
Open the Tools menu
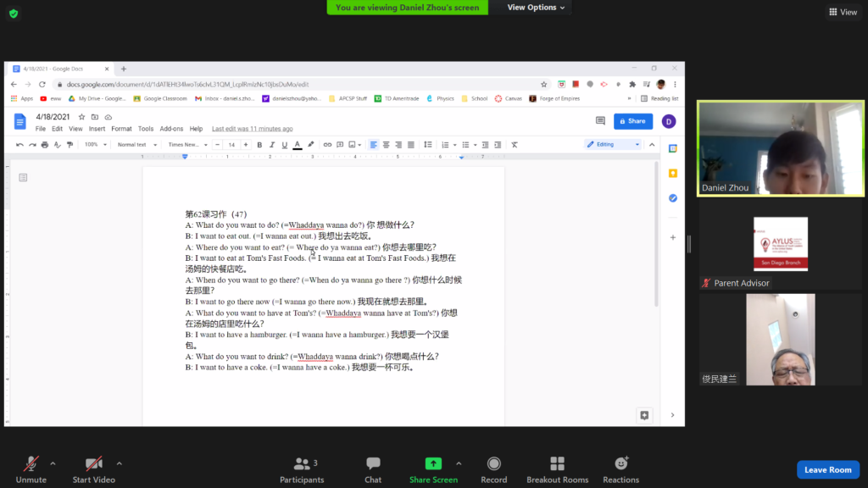tap(146, 129)
